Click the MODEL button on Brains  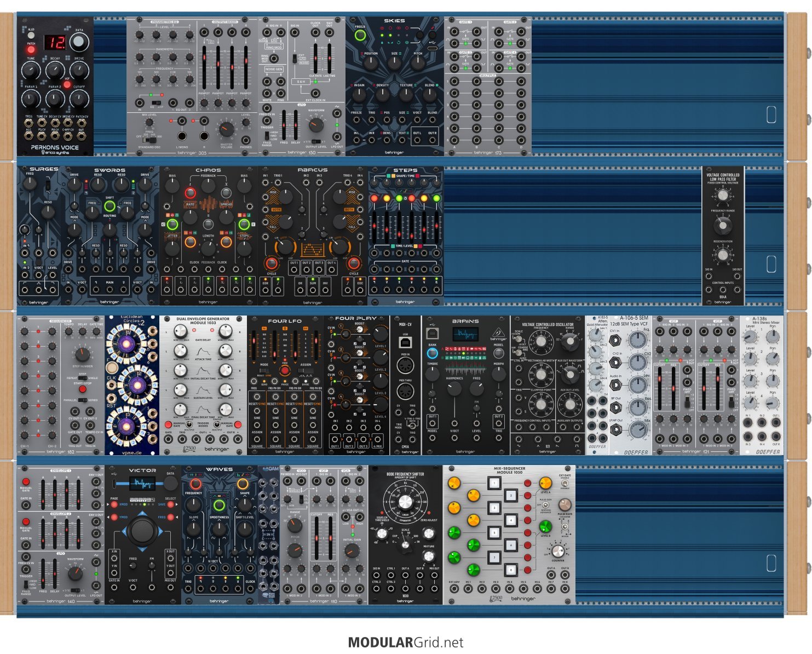click(x=498, y=354)
